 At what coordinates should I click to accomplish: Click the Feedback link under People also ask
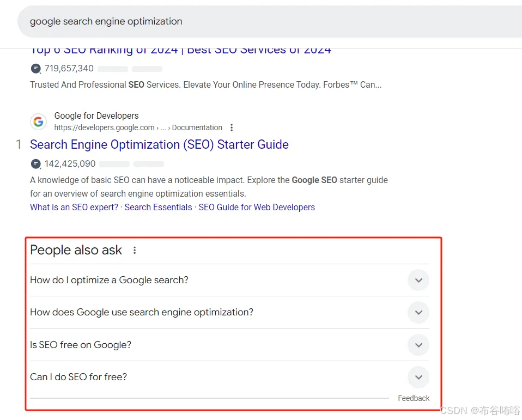click(414, 398)
